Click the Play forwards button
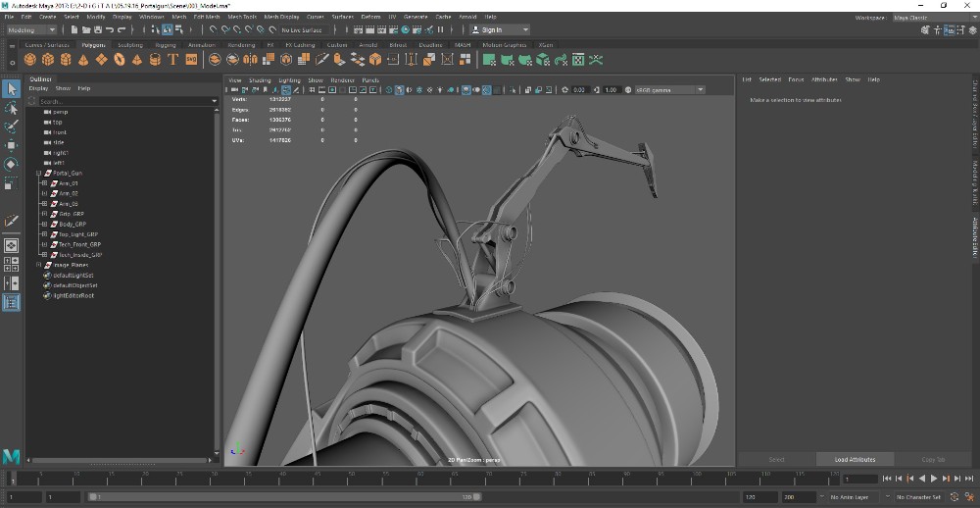 click(x=934, y=479)
